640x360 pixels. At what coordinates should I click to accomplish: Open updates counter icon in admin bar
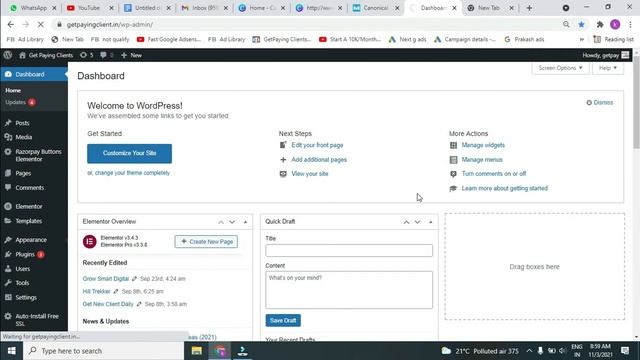tap(87, 55)
